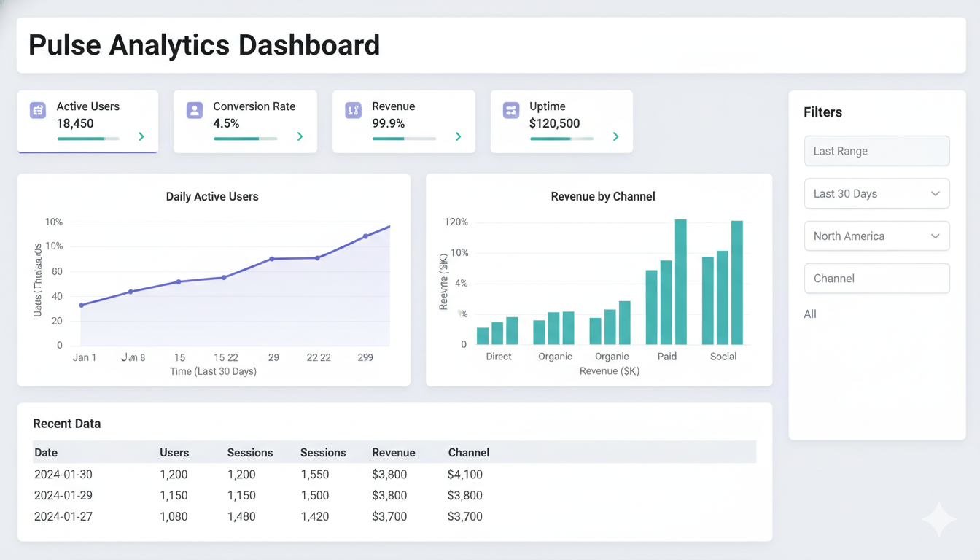
Task: Click the Last Range input field
Action: 876,151
